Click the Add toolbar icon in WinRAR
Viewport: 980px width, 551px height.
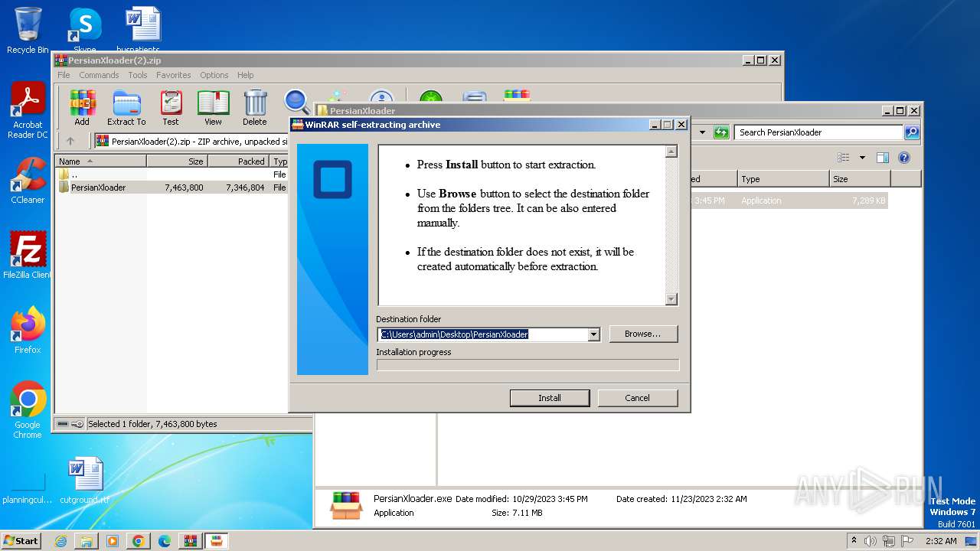[82, 107]
